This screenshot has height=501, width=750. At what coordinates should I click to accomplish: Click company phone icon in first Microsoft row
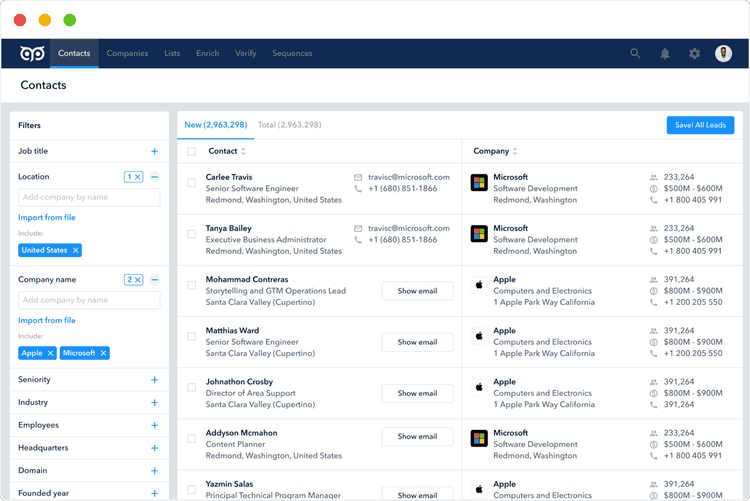[x=653, y=200]
